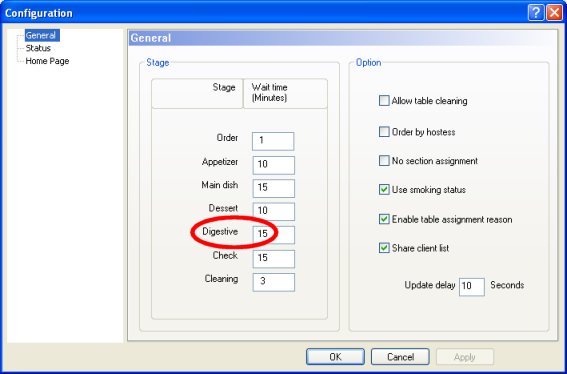Click the Digestive stage label
Viewport: 567px width, 374px height.
coord(220,231)
